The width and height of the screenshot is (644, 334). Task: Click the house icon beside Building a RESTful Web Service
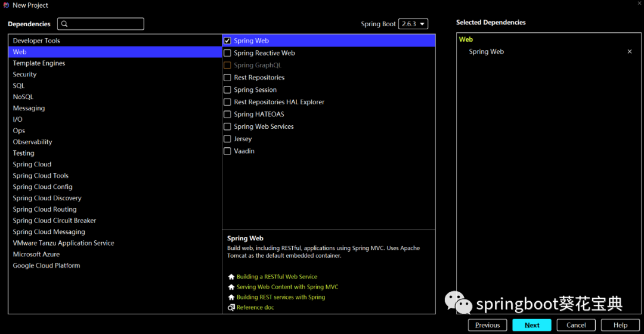(231, 277)
